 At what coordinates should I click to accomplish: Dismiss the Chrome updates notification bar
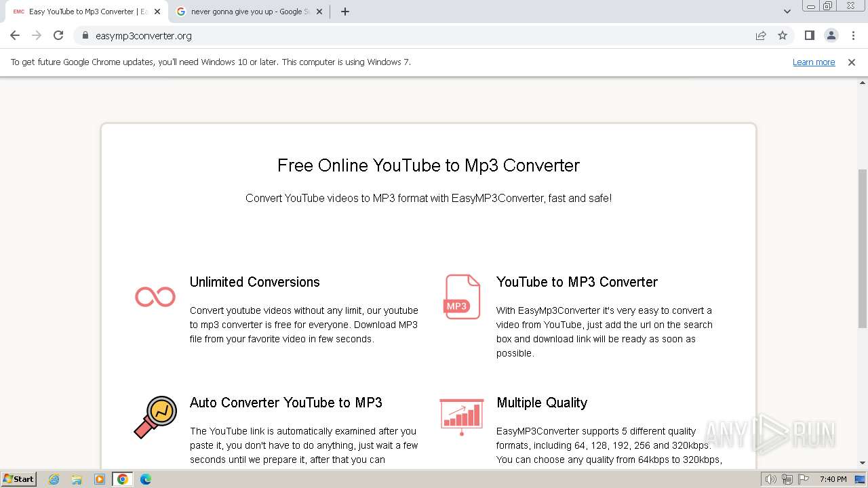pyautogui.click(x=852, y=62)
